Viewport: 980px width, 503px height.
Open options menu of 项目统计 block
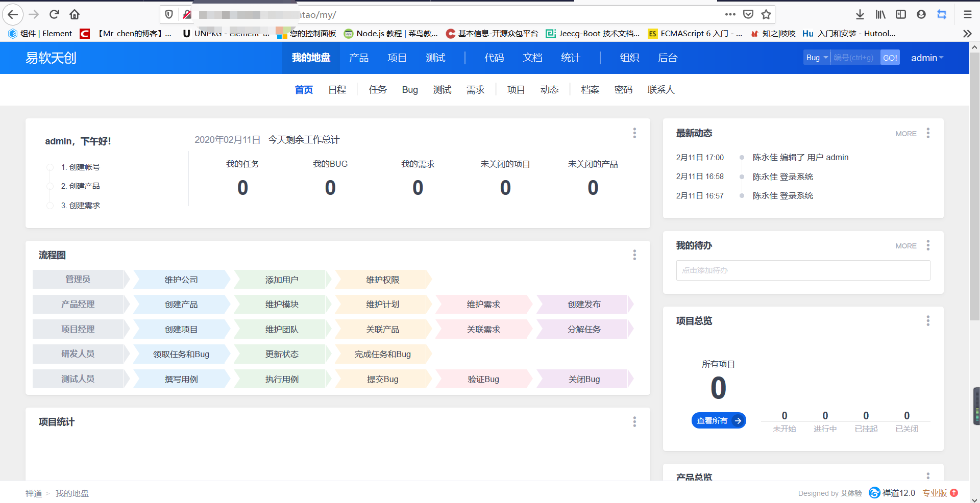pos(634,422)
